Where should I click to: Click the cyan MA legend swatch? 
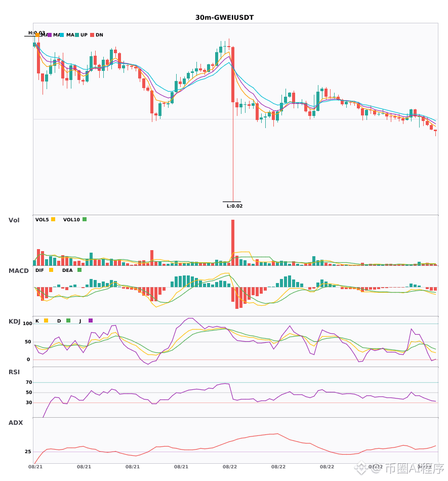coord(62,35)
